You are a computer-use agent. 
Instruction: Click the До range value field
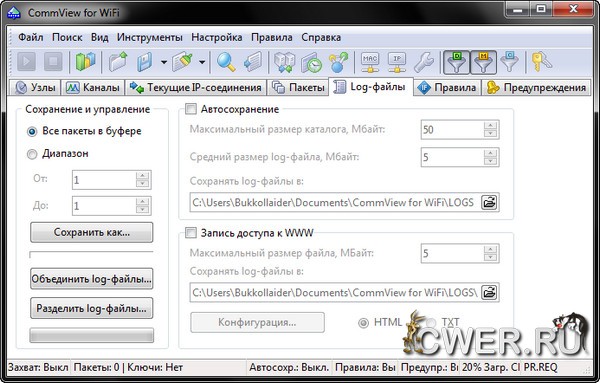[x=104, y=206]
